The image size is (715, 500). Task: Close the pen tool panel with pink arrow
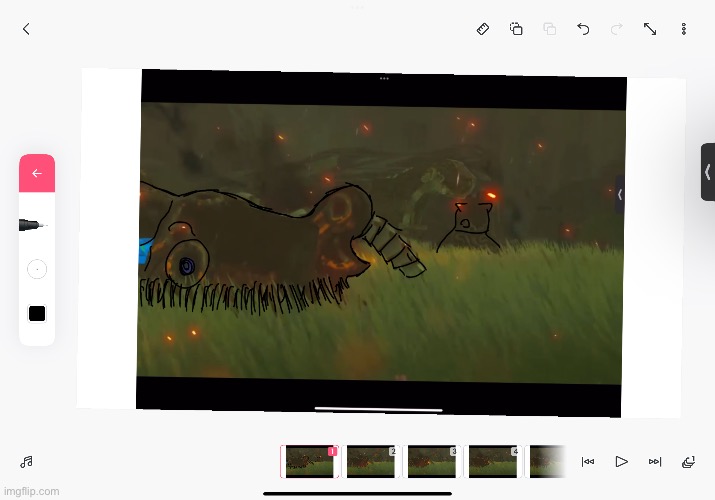tap(37, 173)
